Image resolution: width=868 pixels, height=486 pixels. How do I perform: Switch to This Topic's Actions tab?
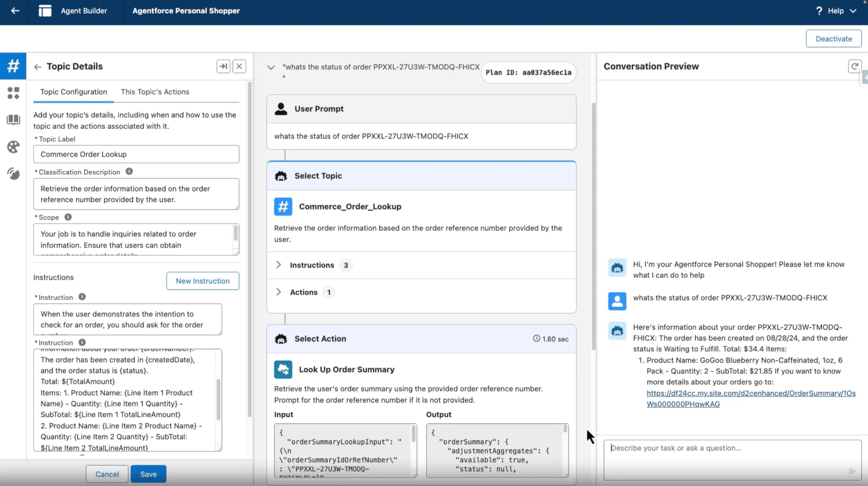coord(155,92)
